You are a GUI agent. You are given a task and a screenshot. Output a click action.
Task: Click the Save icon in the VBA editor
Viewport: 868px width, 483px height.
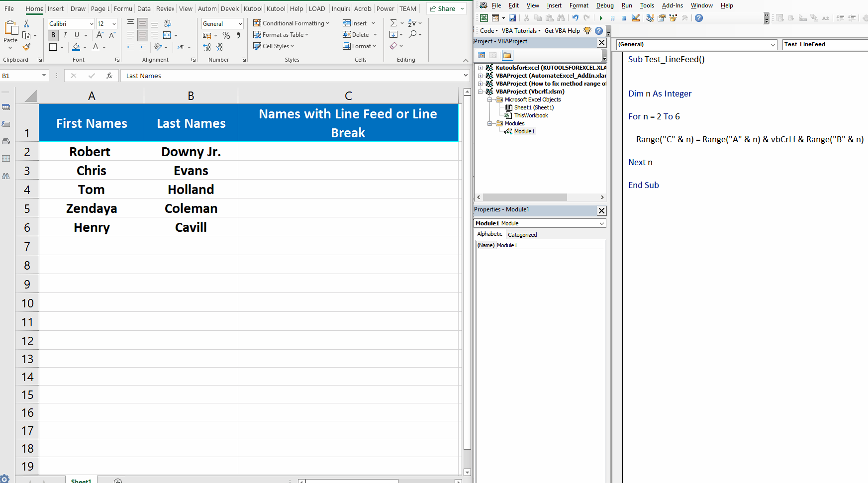[513, 18]
